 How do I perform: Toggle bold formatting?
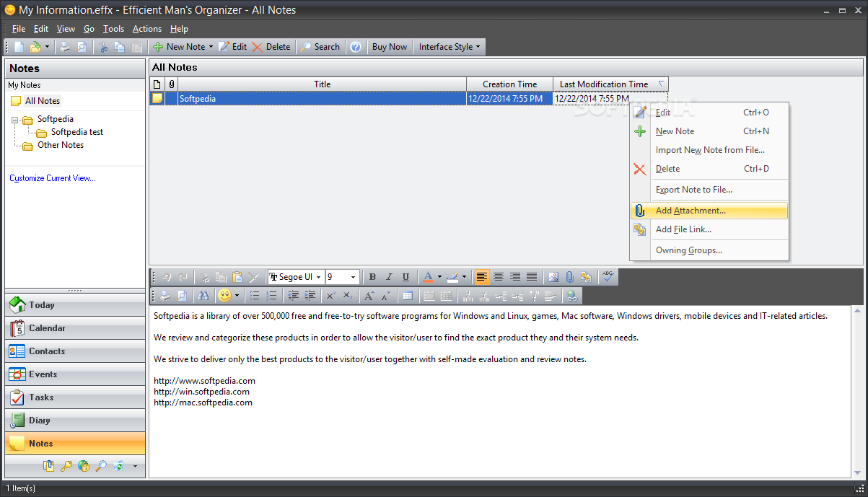point(372,277)
